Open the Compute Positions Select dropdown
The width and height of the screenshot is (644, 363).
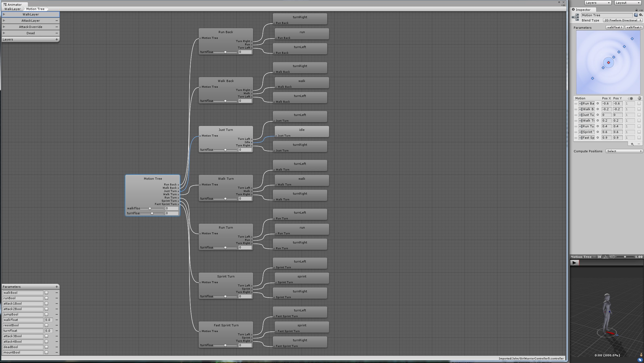pos(624,151)
